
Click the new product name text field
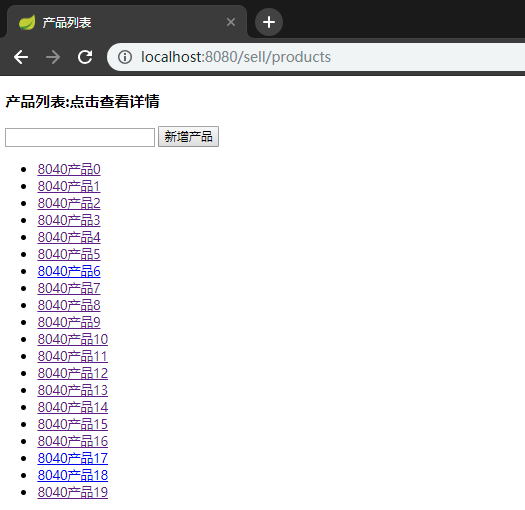click(x=80, y=137)
